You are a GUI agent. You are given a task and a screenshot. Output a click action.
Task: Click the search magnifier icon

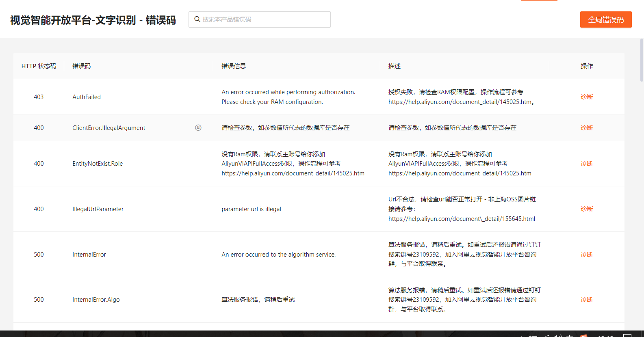click(x=197, y=19)
